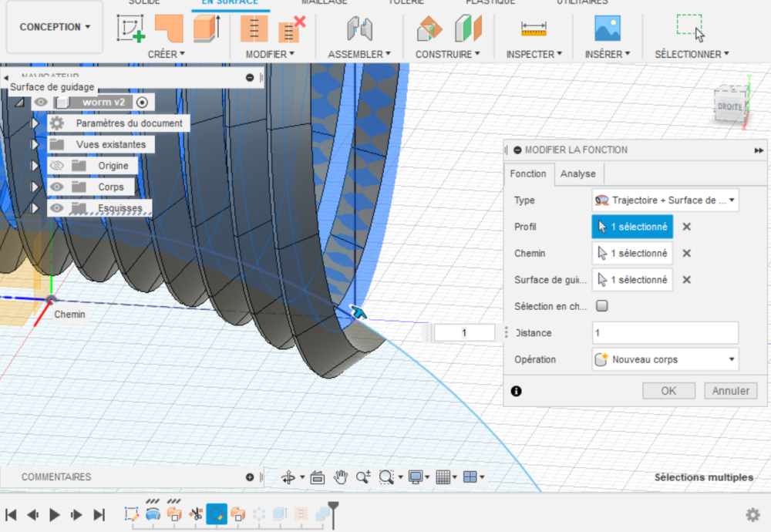Open the Type dropdown in dialog

click(665, 200)
